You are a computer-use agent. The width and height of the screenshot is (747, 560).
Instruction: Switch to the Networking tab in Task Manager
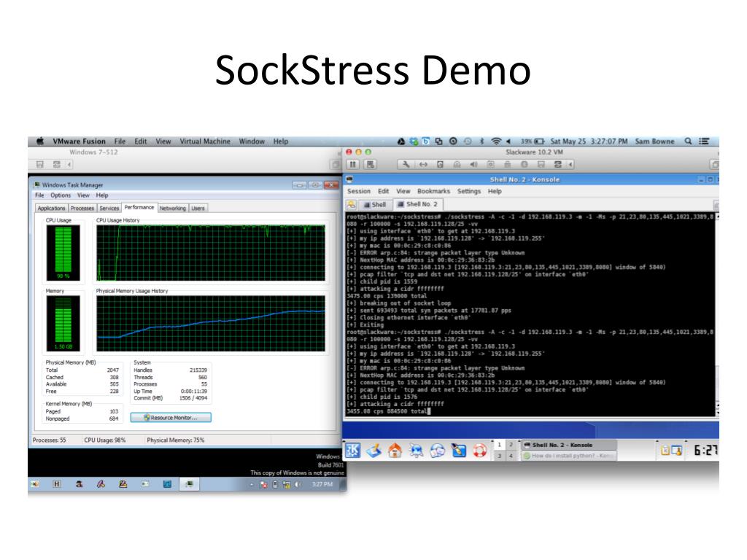coord(172,208)
